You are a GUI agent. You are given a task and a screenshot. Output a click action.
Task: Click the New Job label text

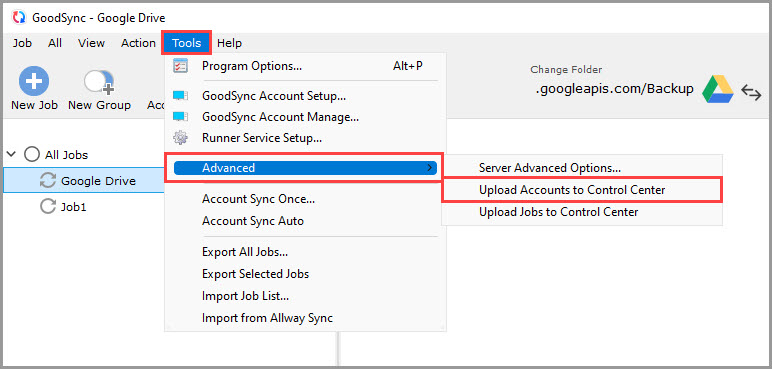pyautogui.click(x=34, y=105)
